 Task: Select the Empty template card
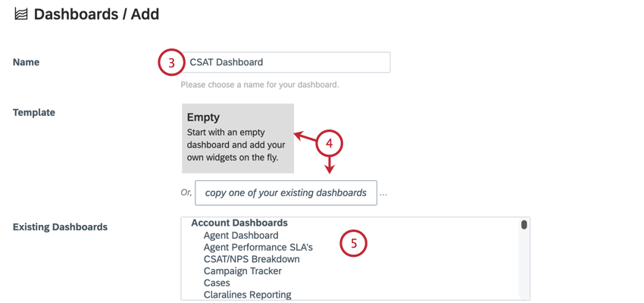click(238, 139)
